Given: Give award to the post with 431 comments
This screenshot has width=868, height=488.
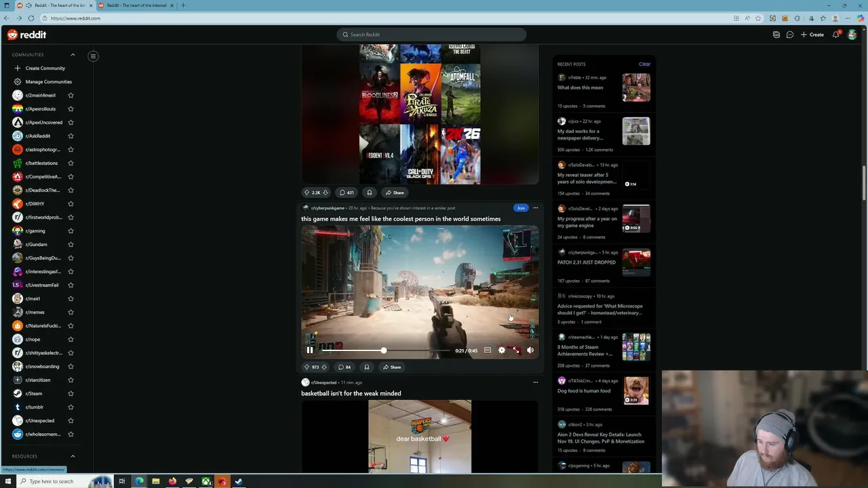Looking at the screenshot, I should [x=370, y=192].
